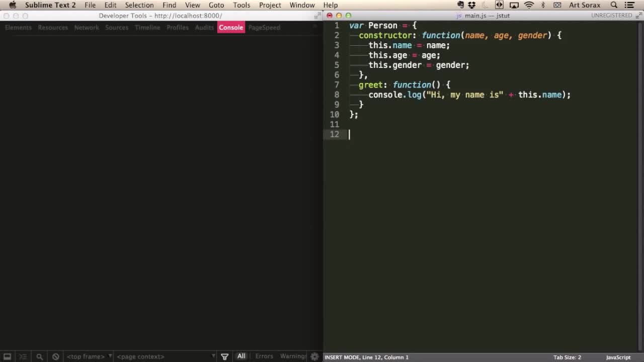Open the File menu
The image size is (644, 362).
coord(90,5)
